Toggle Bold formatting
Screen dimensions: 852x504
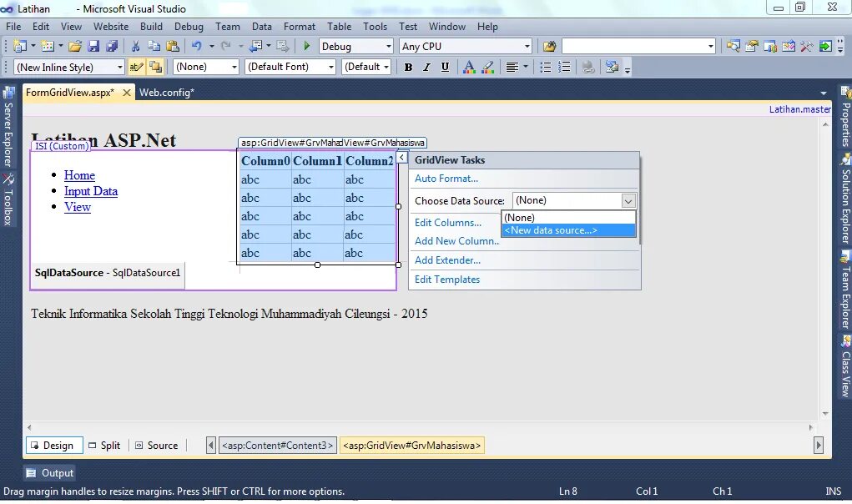[408, 67]
